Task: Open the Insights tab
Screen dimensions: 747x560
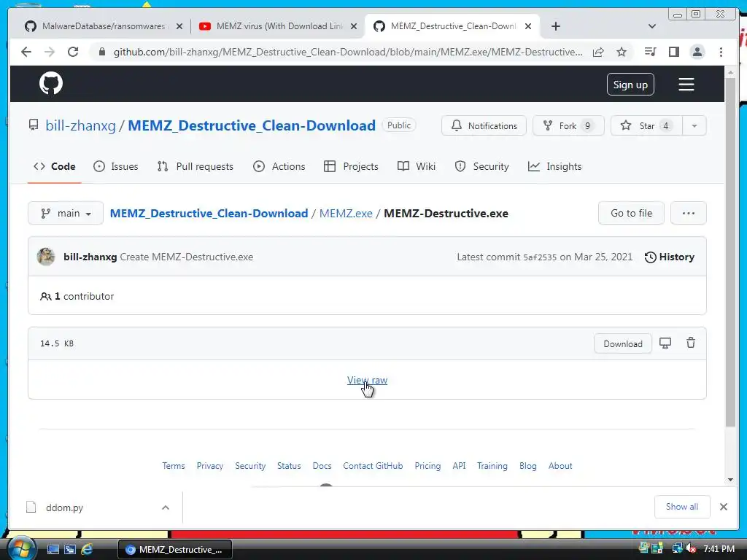Action: point(555,166)
